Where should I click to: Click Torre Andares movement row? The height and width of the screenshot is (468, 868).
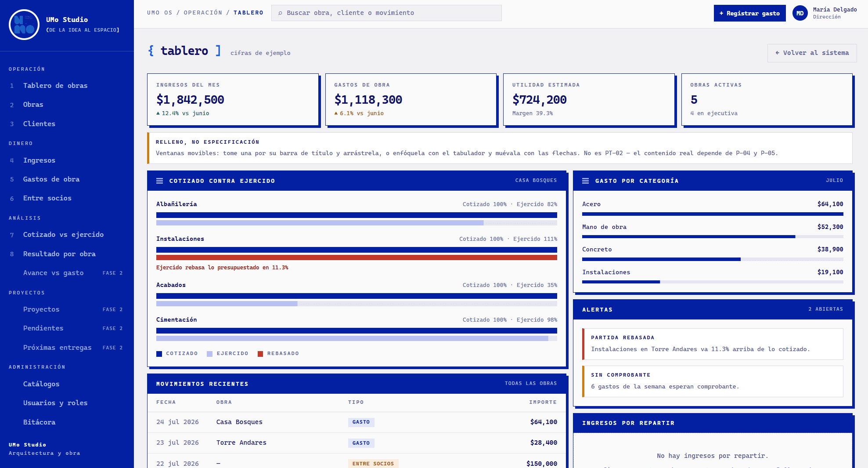tap(357, 443)
